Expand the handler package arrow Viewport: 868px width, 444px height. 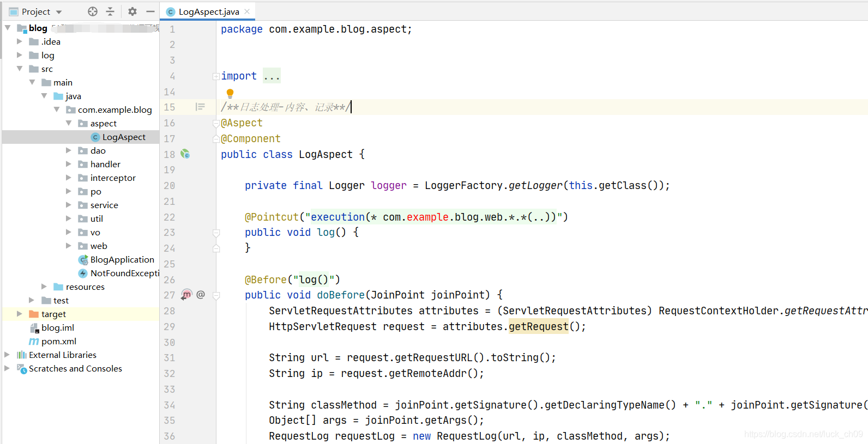(x=69, y=164)
